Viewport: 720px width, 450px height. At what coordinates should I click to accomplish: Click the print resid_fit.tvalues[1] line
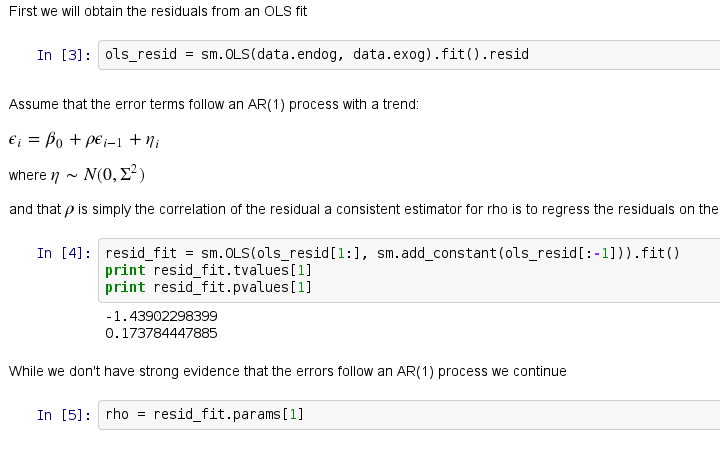[x=208, y=270]
